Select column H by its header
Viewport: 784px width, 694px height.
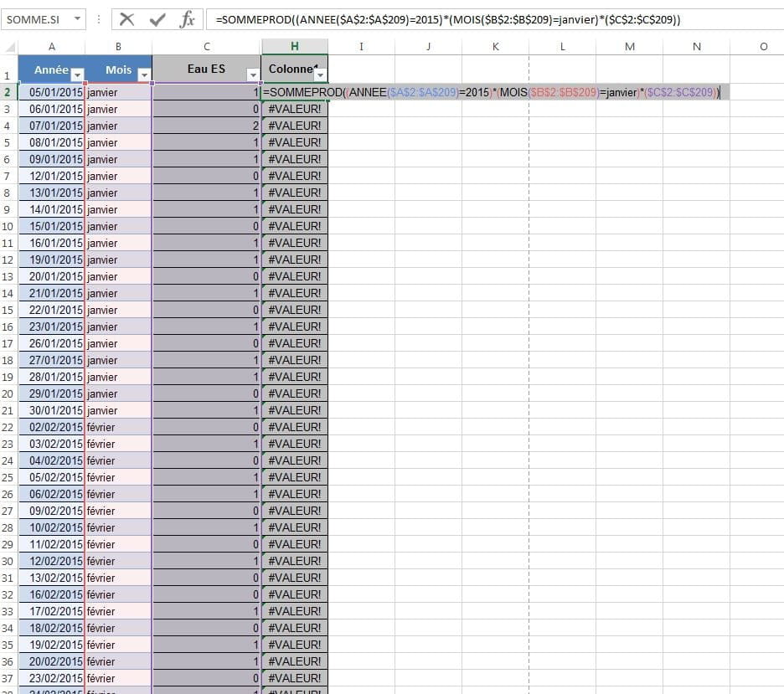pos(295,47)
